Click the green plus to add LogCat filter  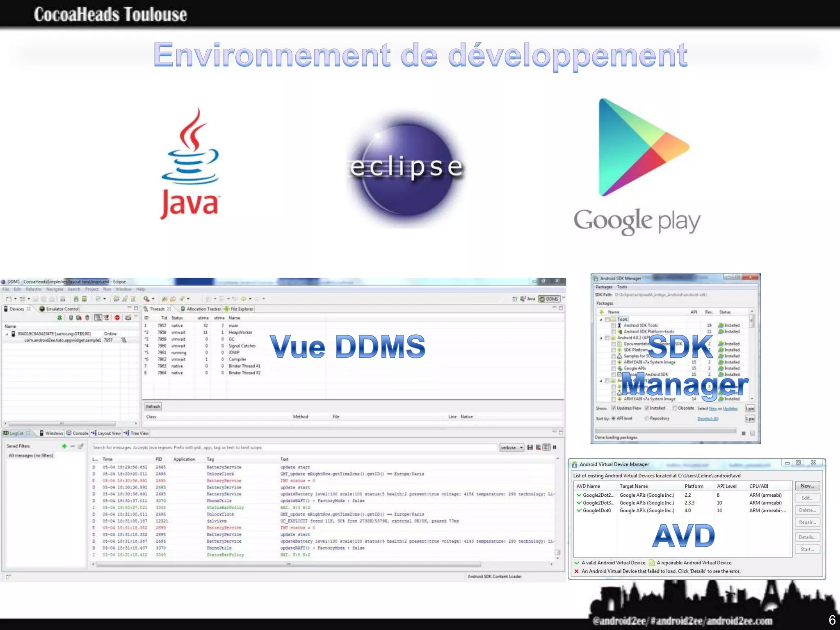(x=64, y=446)
